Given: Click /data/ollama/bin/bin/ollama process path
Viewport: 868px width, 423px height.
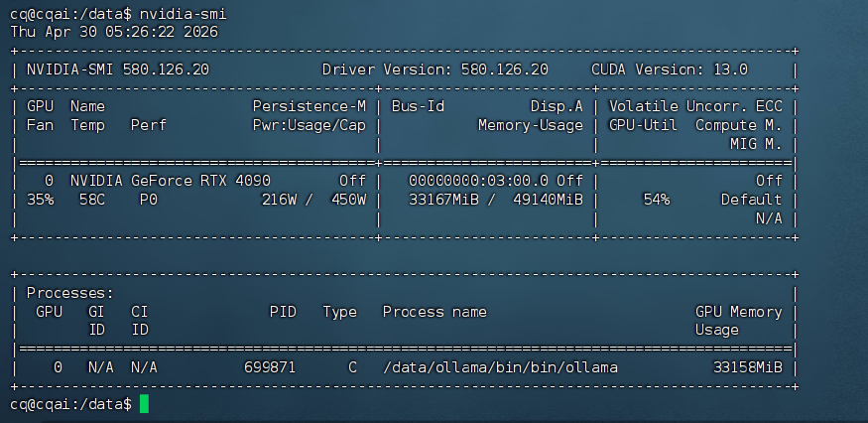Looking at the screenshot, I should (x=500, y=367).
